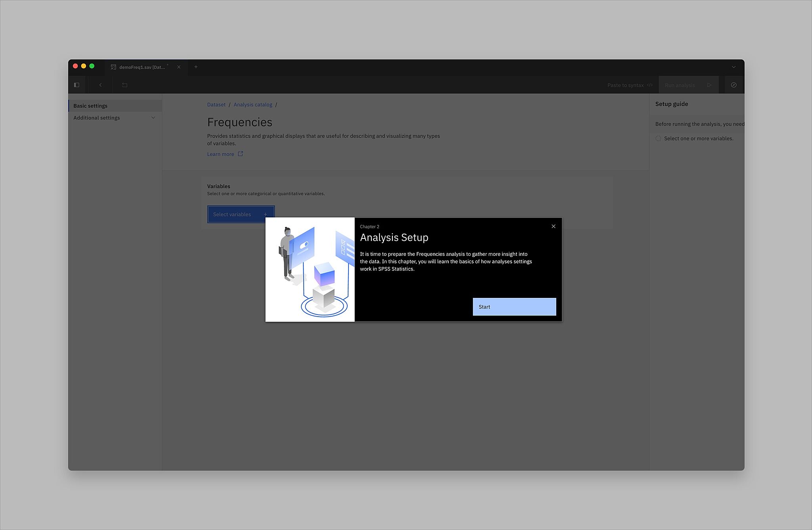Viewport: 812px width, 530px height.
Task: Click Run analysis button
Action: point(688,85)
